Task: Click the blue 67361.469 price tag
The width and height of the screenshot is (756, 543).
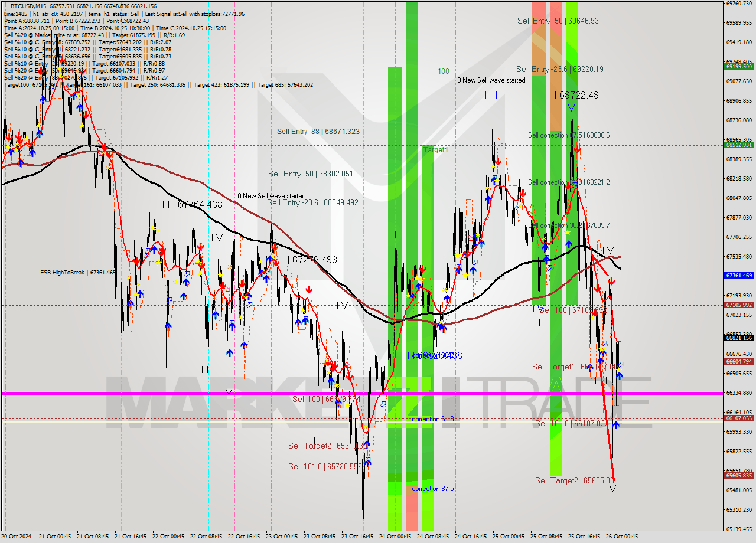Action: pyautogui.click(x=738, y=276)
